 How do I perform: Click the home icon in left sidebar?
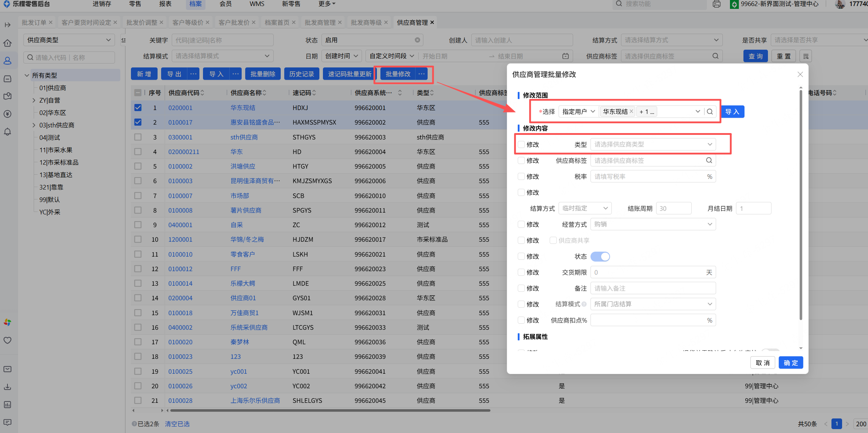point(7,43)
